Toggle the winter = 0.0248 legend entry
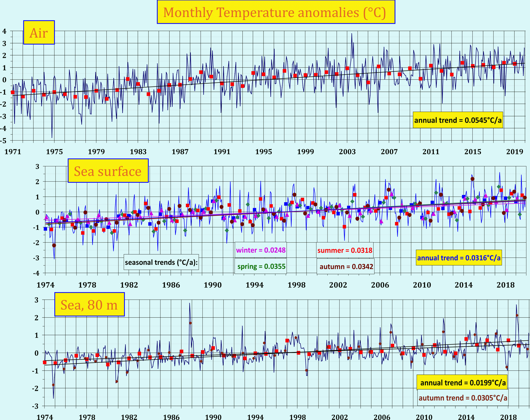Screen dimensions: 530x420 (x=261, y=250)
